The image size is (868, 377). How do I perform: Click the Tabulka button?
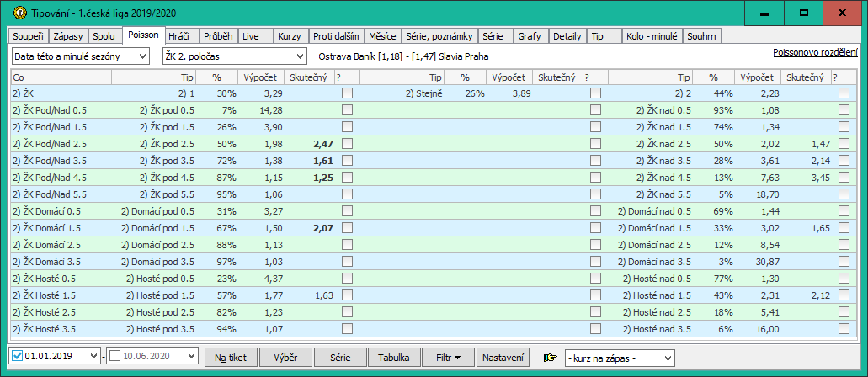click(x=394, y=358)
